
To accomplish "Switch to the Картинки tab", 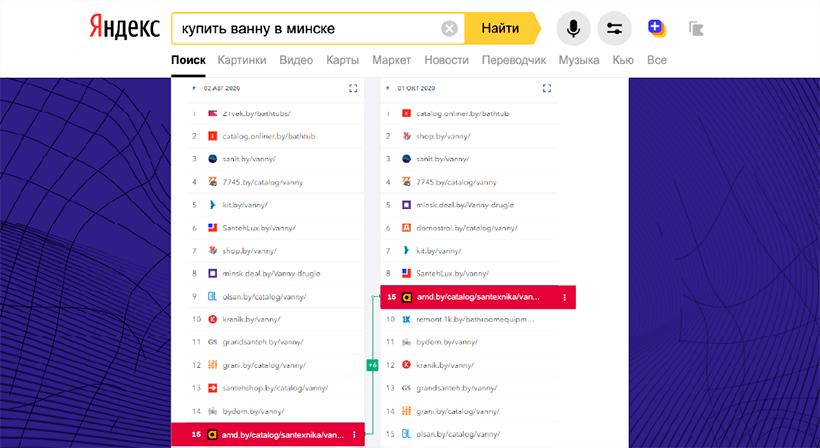I will point(241,60).
